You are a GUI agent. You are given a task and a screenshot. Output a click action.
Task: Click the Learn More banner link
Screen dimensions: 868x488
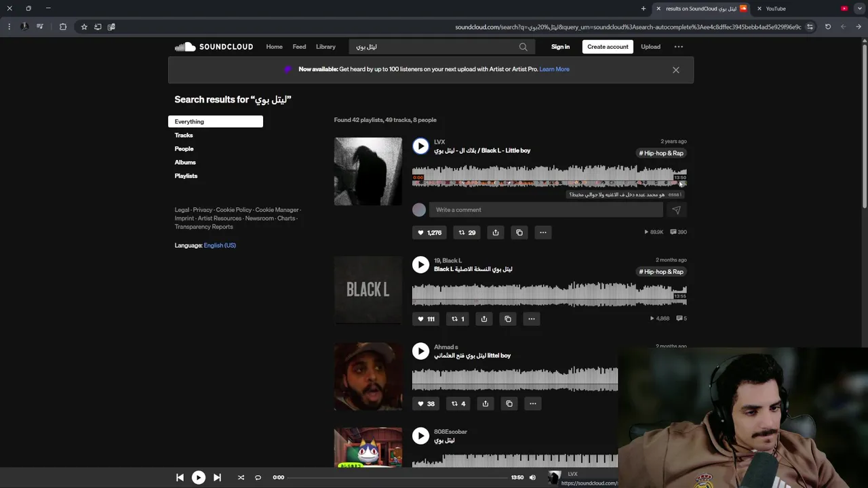click(554, 69)
